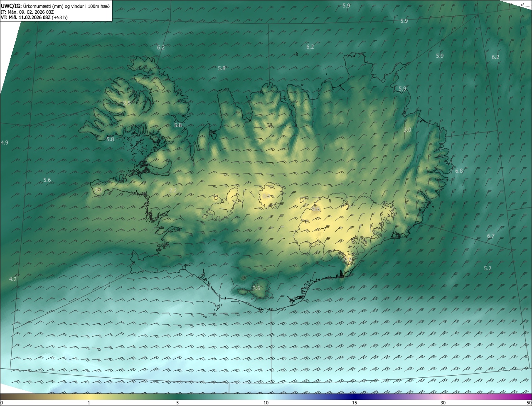Click the 5 tick on color scale
Image resolution: width=532 pixels, height=406 pixels.
(177, 403)
